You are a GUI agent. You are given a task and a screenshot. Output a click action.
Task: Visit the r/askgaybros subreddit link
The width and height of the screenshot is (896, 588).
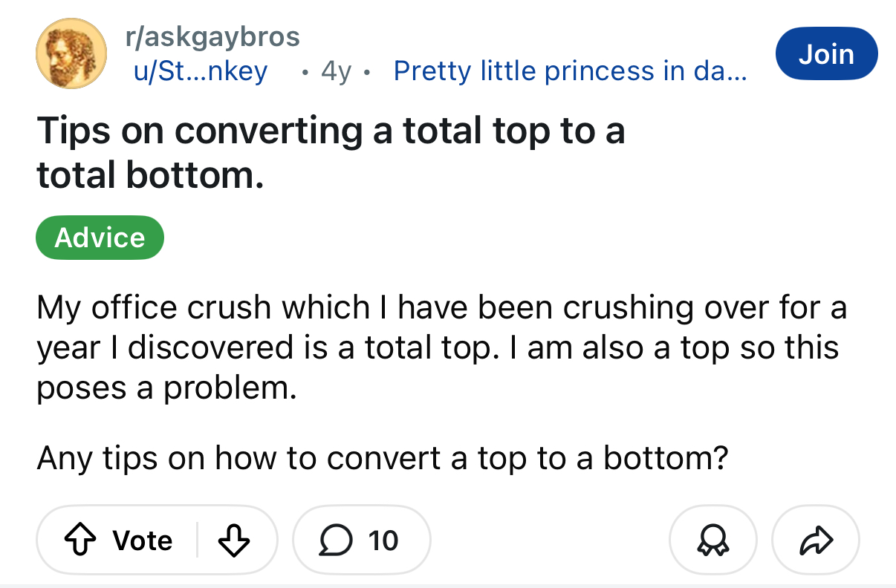coord(212,36)
